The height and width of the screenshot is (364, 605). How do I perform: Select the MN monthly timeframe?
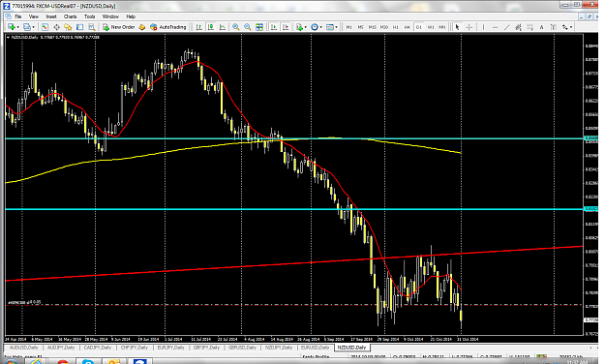coord(442,27)
